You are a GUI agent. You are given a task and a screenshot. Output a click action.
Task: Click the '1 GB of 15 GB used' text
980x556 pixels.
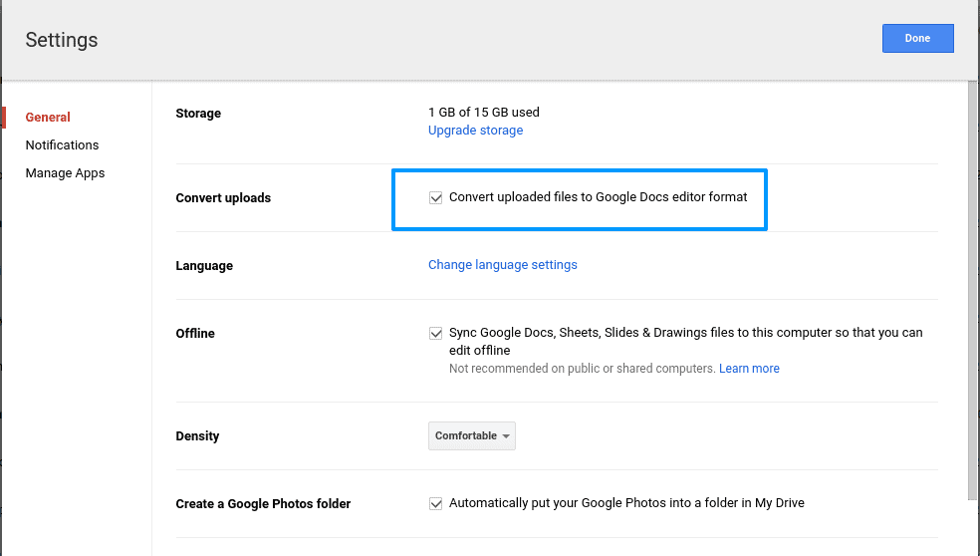click(483, 113)
